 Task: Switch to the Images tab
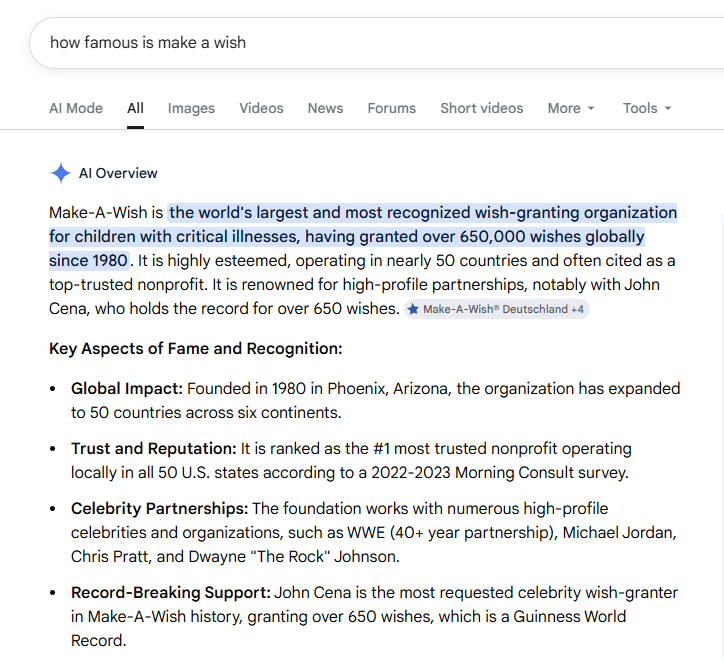[x=191, y=108]
